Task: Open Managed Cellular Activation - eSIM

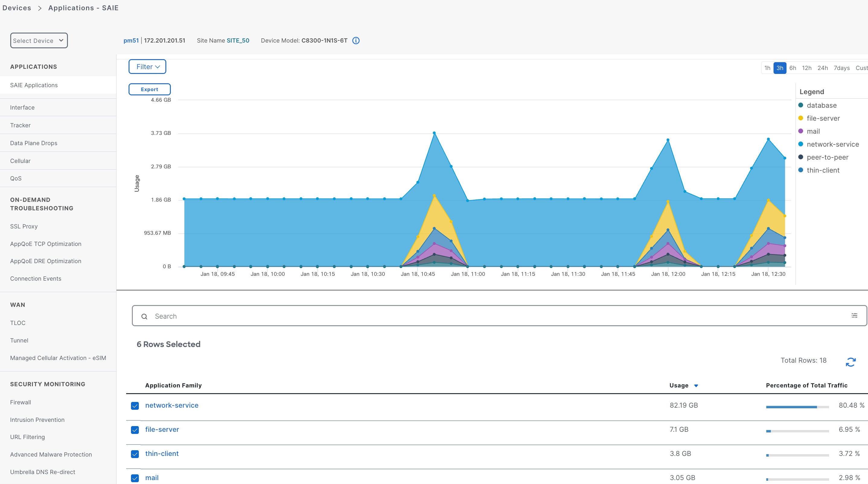Action: click(x=58, y=358)
